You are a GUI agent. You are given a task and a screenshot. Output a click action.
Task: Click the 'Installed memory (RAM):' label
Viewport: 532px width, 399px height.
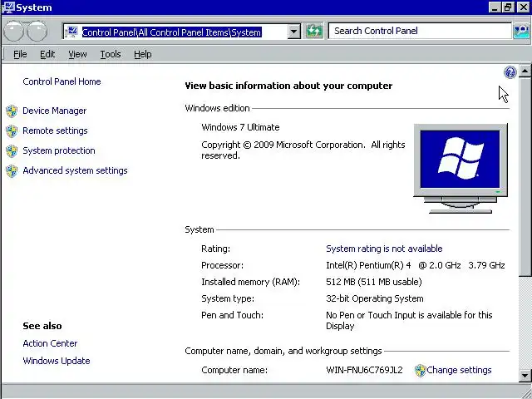pyautogui.click(x=251, y=282)
